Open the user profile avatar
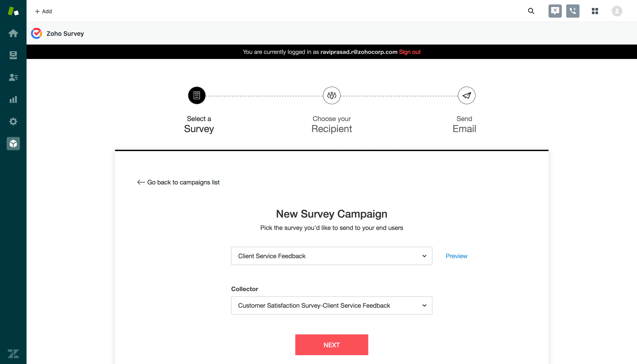Viewport: 637px width, 364px height. coord(617,11)
